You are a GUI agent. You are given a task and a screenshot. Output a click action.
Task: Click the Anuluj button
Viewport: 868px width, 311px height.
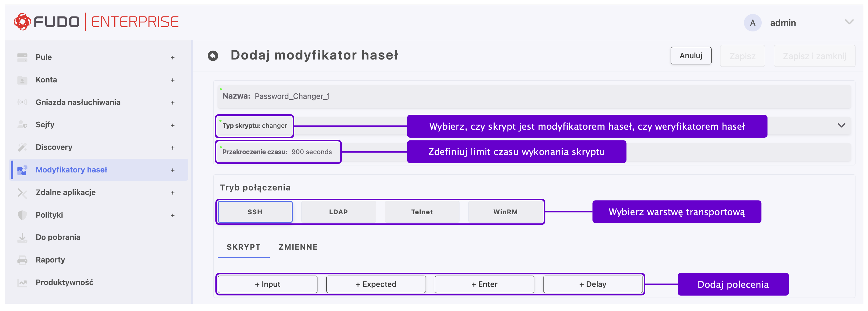(x=690, y=56)
